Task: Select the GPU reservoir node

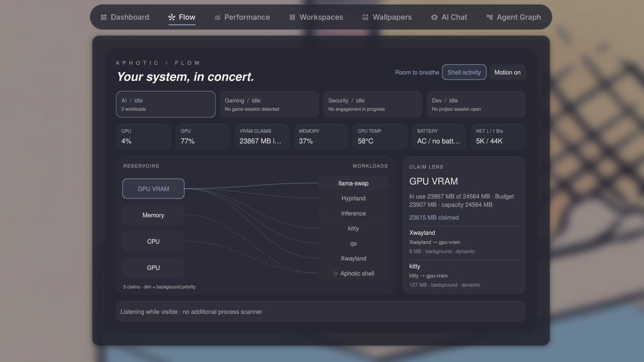Action: (153, 267)
